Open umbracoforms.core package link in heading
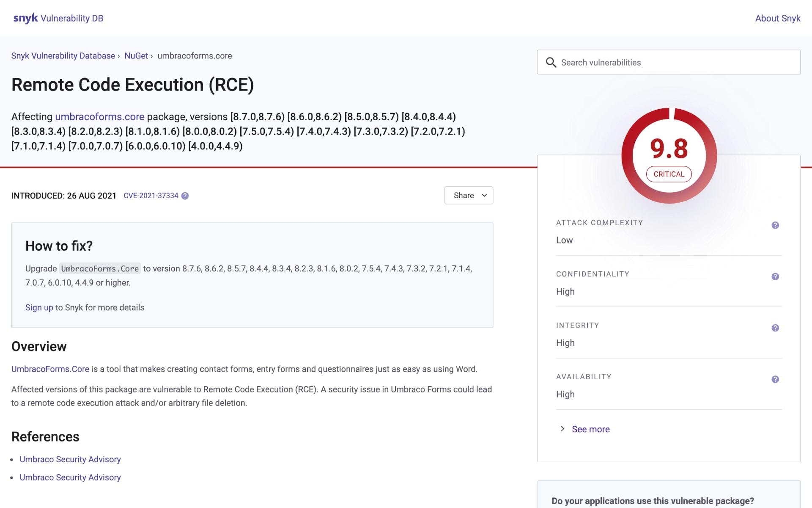The width and height of the screenshot is (812, 508). pos(99,116)
